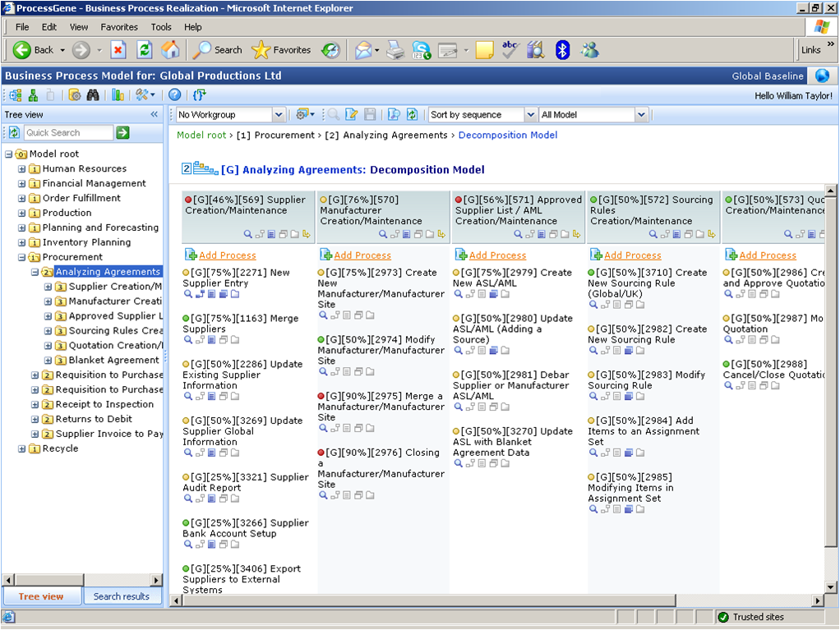This screenshot has height=630, width=840.
Task: Select Receipt to Inspection in the tree
Action: (x=104, y=404)
